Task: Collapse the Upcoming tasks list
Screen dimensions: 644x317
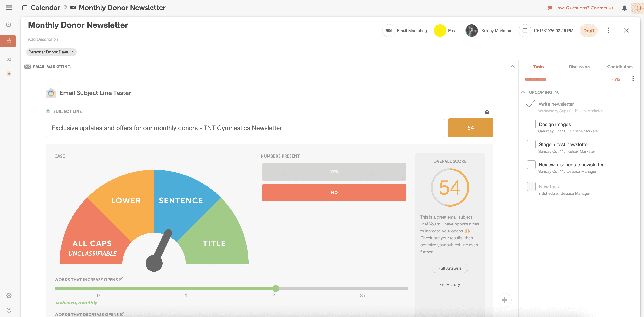Action: coord(523,92)
